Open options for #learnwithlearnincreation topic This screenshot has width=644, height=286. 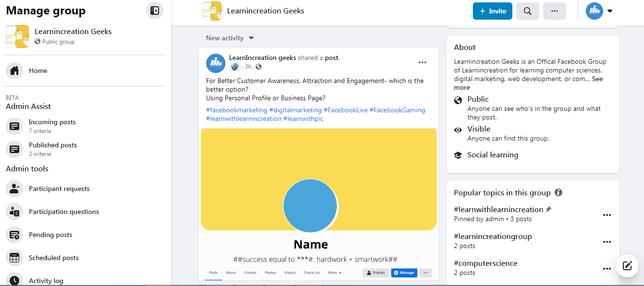pos(607,215)
